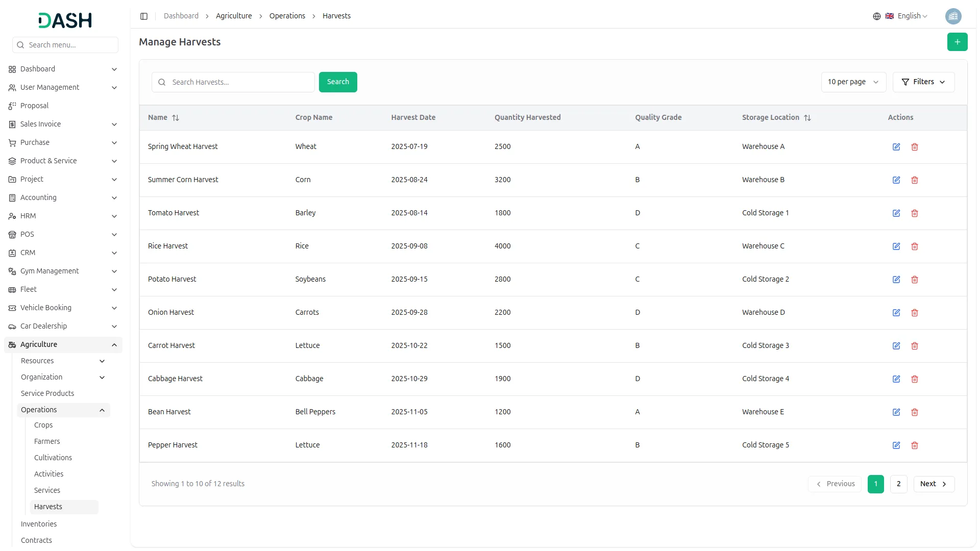Screen dimensions: 980x551
Task: Delete the Tomato Harvest entry
Action: coord(914,213)
